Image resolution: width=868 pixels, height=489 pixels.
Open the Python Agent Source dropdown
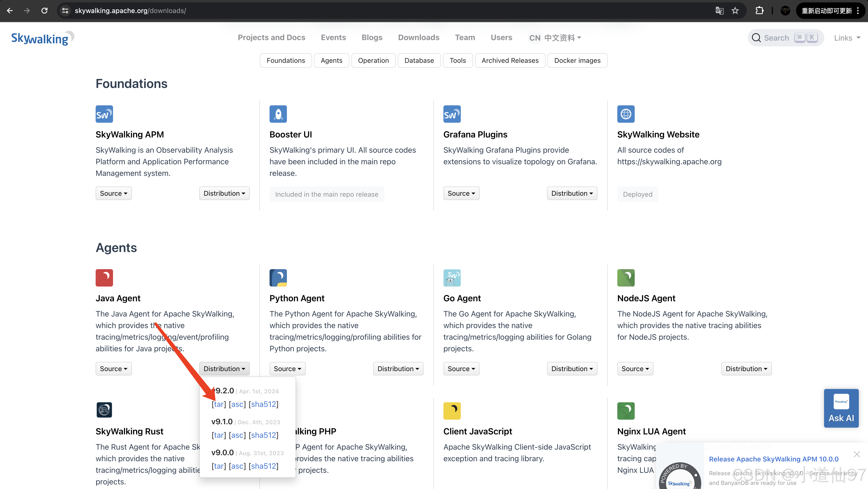point(287,368)
